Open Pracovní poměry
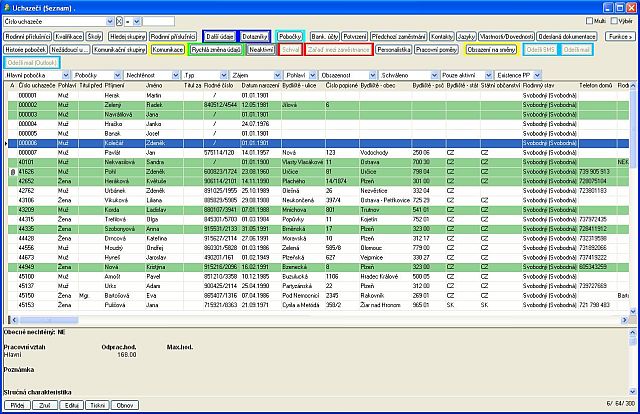640x414 pixels. pos(436,50)
